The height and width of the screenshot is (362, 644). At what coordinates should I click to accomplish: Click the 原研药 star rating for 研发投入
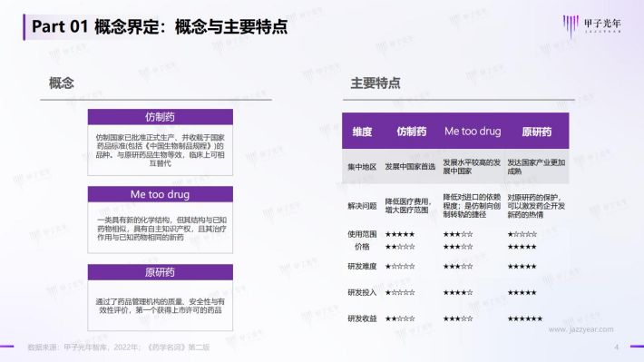[522, 293]
